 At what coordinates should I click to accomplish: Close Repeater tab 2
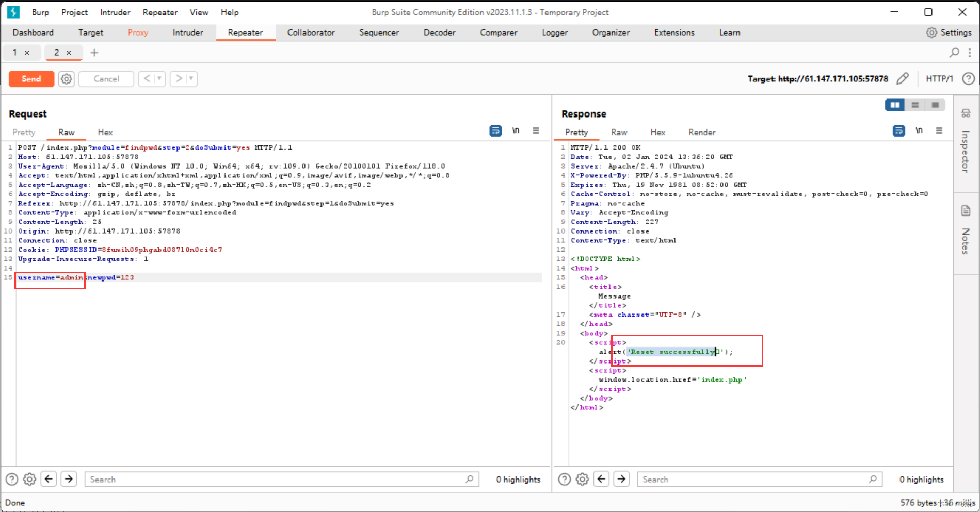[x=69, y=53]
